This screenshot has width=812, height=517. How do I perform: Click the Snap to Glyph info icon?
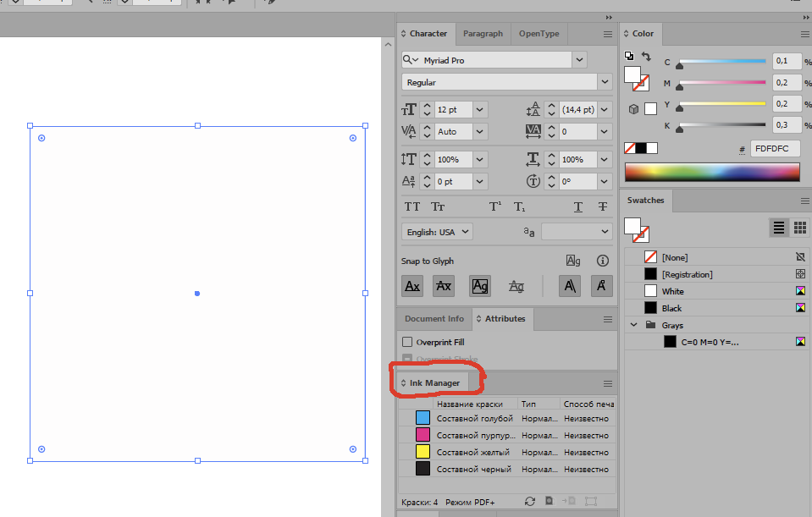click(602, 261)
